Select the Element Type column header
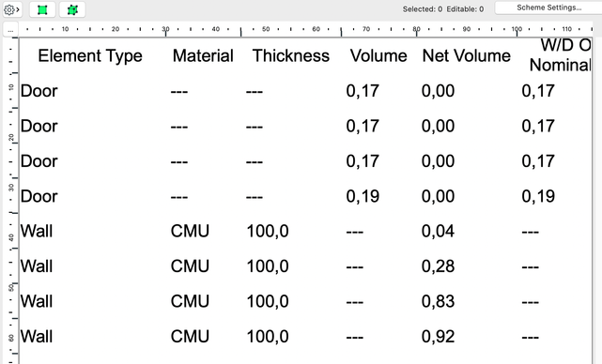Viewport: 602px width, 364px height. click(90, 56)
